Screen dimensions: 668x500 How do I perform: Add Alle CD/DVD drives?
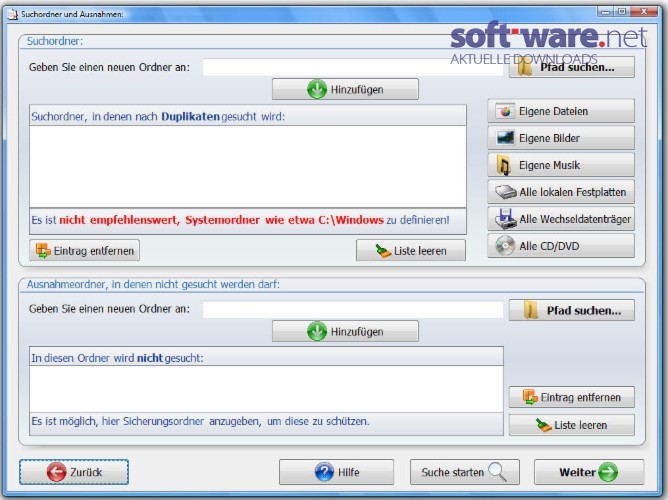pyautogui.click(x=561, y=246)
